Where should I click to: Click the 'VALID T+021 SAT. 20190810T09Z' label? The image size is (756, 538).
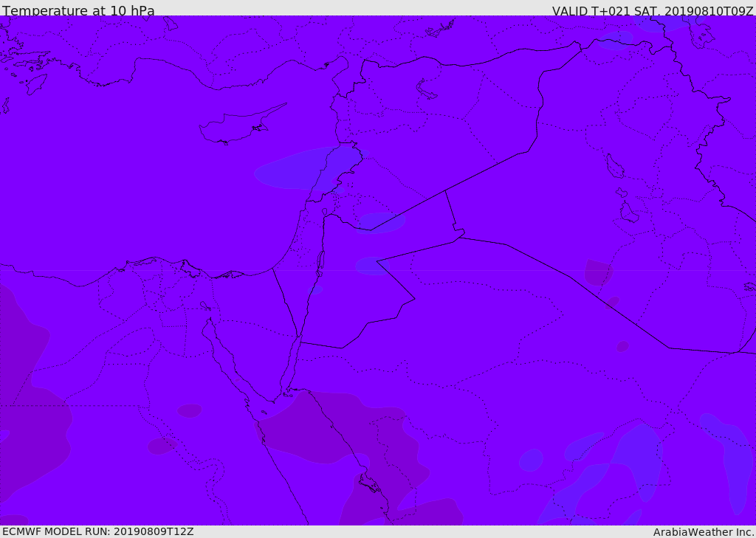pyautogui.click(x=653, y=10)
